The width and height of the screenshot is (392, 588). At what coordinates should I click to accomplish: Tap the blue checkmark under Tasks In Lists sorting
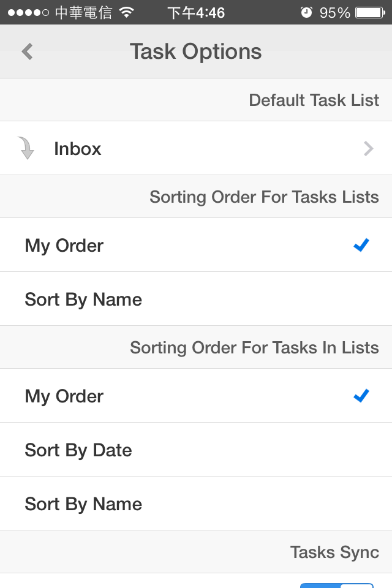click(x=361, y=396)
